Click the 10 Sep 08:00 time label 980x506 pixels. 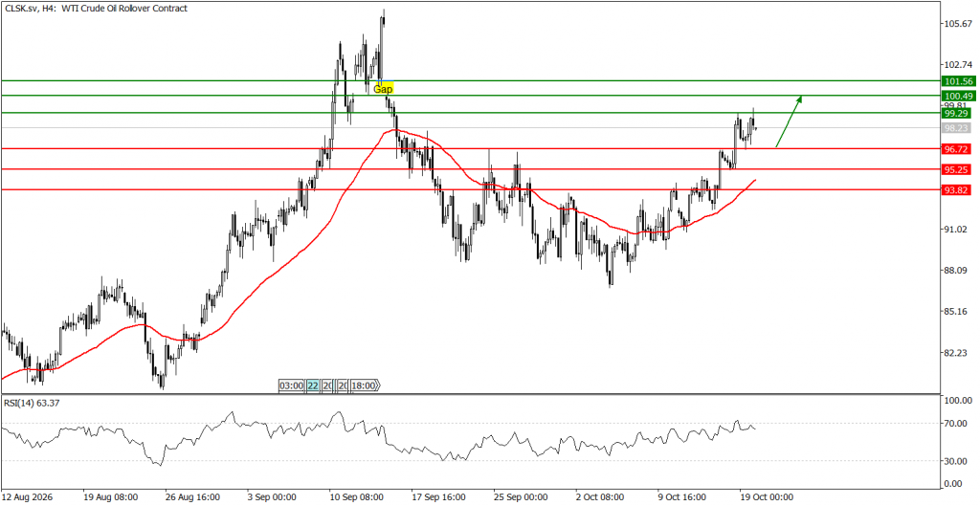(x=358, y=497)
